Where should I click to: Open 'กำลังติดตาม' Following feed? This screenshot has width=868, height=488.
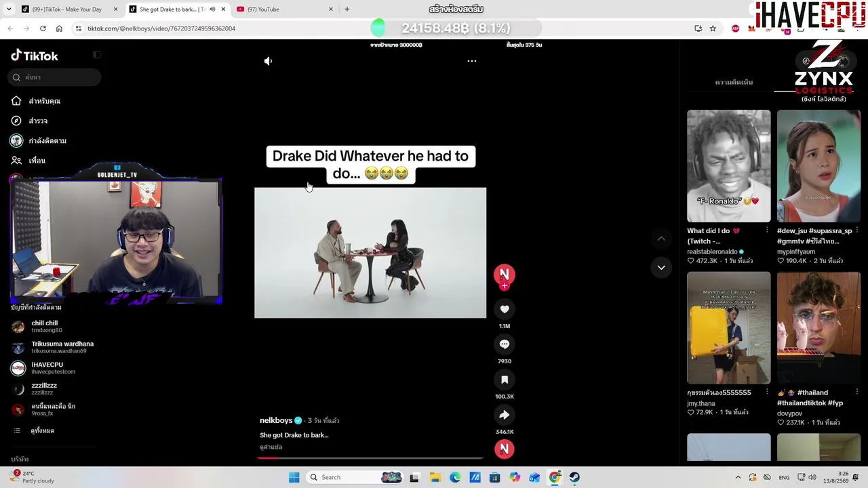click(47, 140)
